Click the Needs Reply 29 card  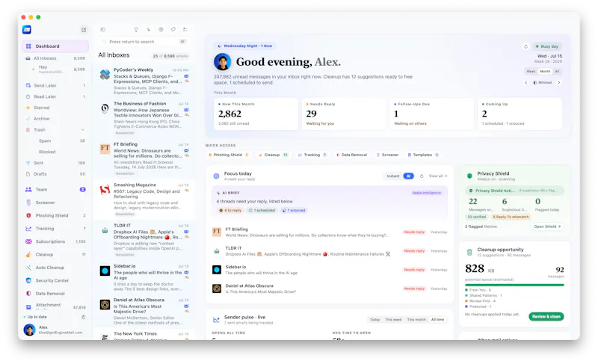coord(344,114)
